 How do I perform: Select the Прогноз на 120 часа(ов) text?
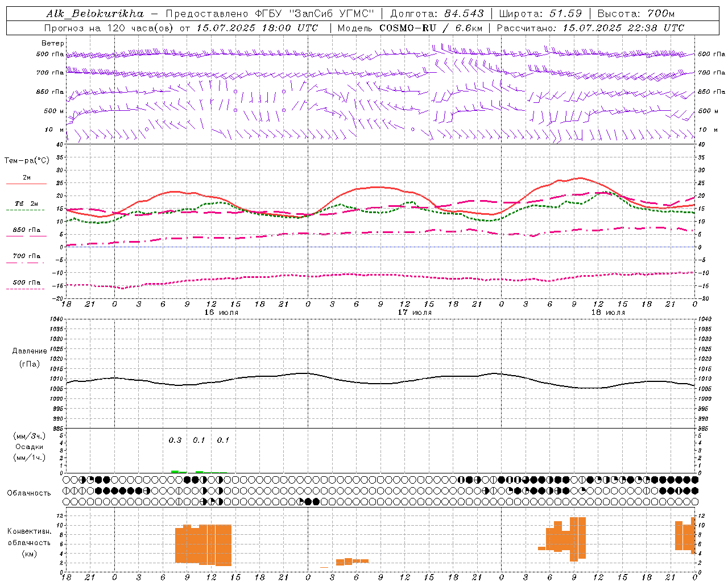[110, 28]
